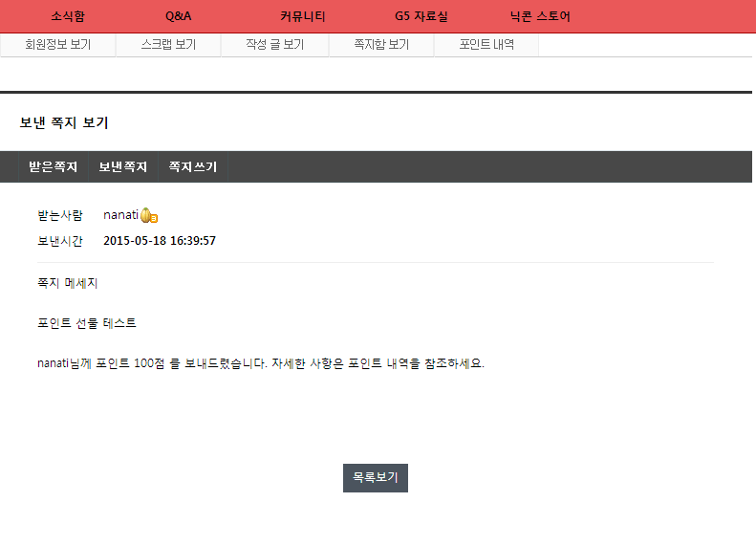Click the 목록보기 button
The image size is (756, 546).
pos(376,478)
